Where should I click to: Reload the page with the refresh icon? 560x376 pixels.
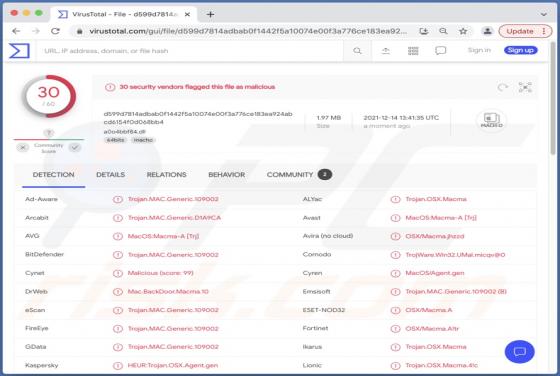(x=55, y=31)
